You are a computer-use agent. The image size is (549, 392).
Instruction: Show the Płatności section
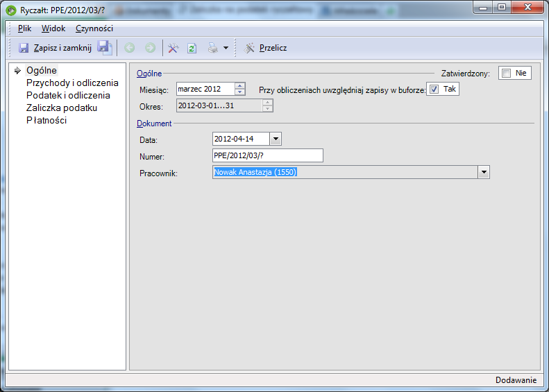pos(47,121)
